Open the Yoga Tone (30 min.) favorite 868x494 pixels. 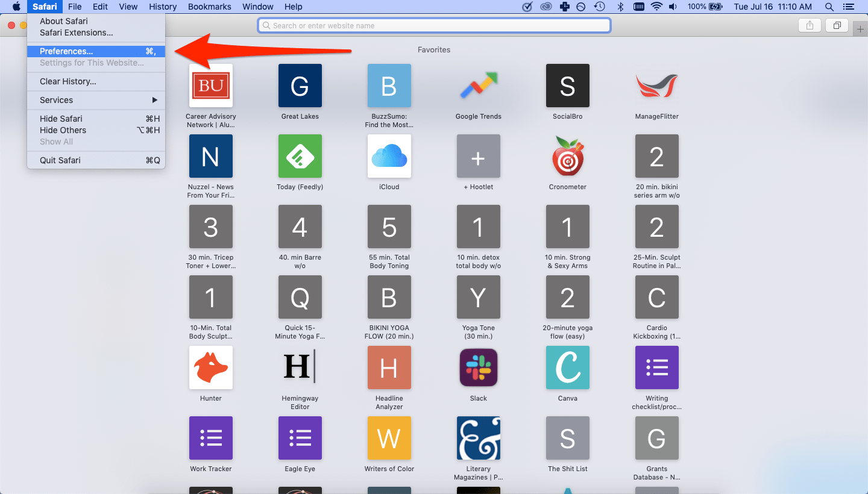coord(479,297)
